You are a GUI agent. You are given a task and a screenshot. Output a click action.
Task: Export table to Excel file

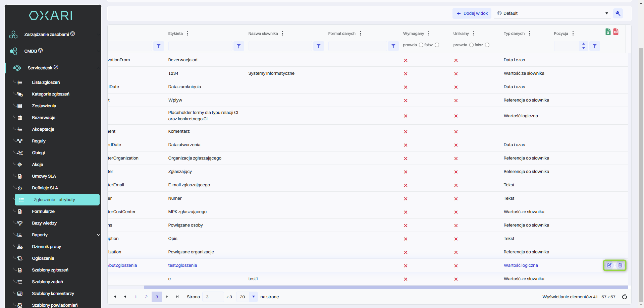pyautogui.click(x=608, y=32)
